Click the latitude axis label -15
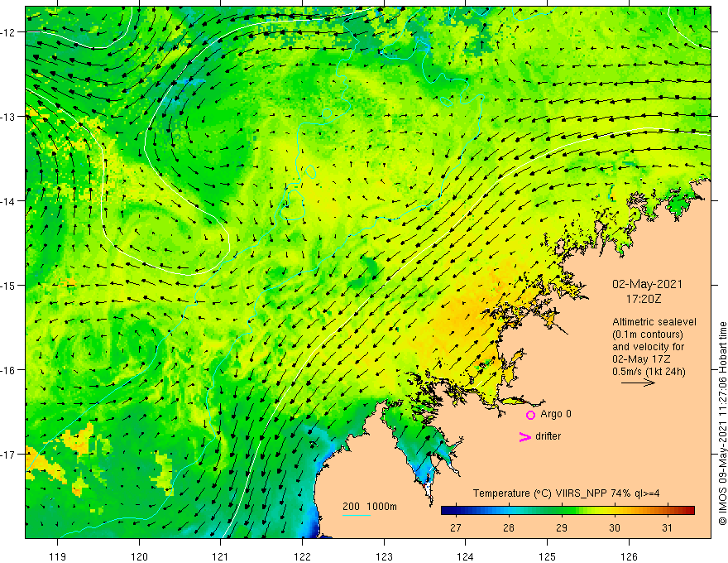The width and height of the screenshot is (728, 563). tap(9, 286)
